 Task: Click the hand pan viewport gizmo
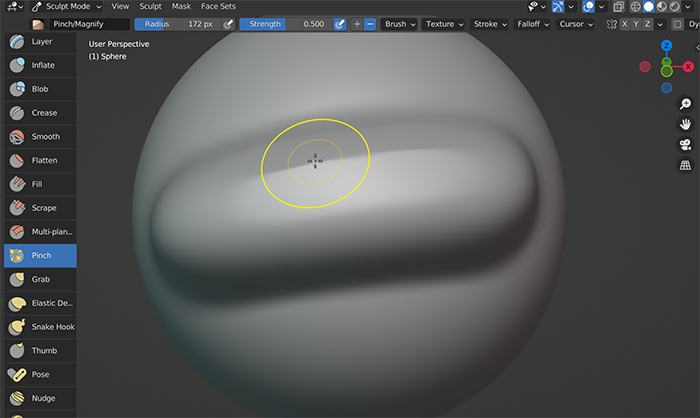click(x=685, y=124)
